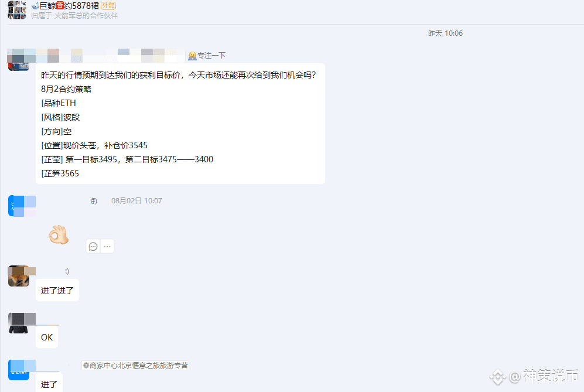Click the 进了进了 message bubble

coord(57,290)
